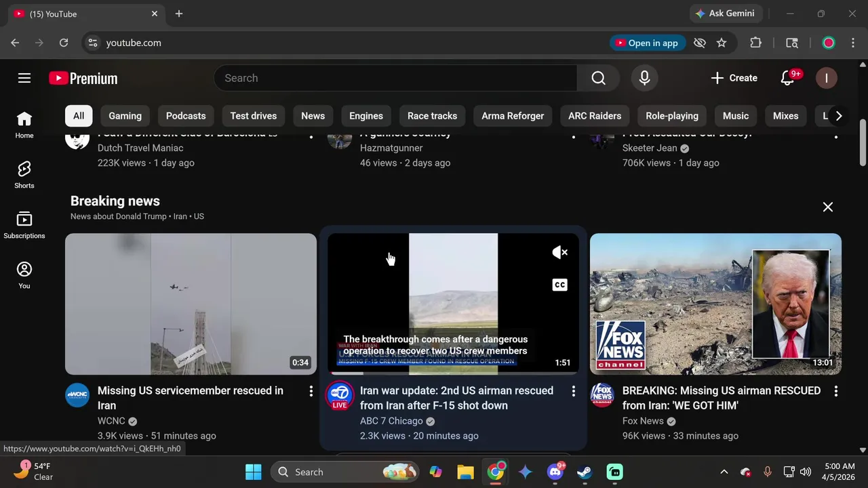Open the YouTube hamburger guide menu
868x488 pixels.
click(x=24, y=78)
